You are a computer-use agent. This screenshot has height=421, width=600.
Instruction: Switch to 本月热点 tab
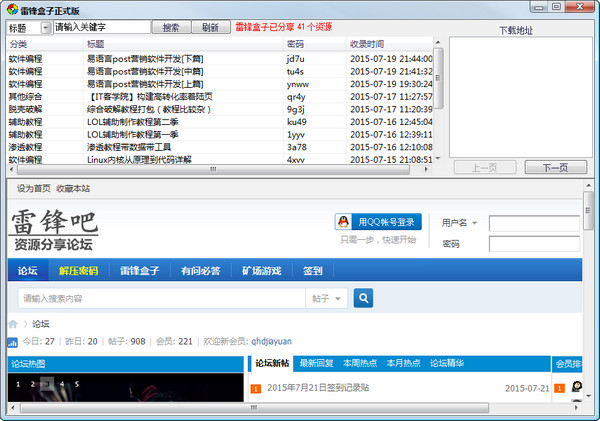[x=403, y=363]
